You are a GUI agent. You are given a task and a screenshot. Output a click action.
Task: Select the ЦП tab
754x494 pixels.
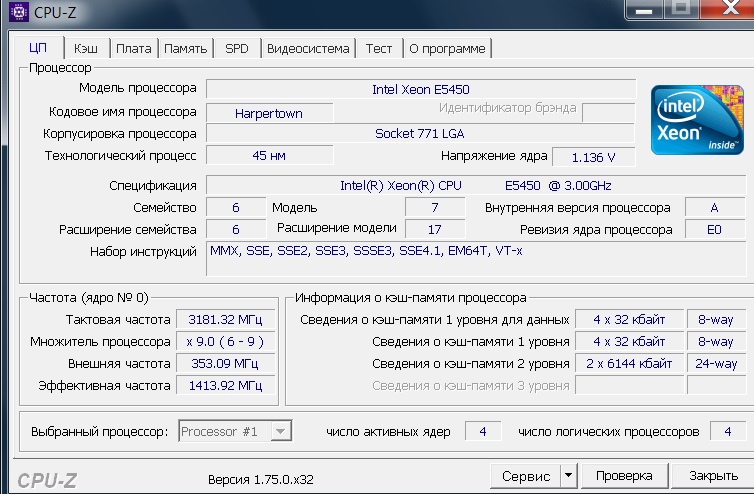39,48
